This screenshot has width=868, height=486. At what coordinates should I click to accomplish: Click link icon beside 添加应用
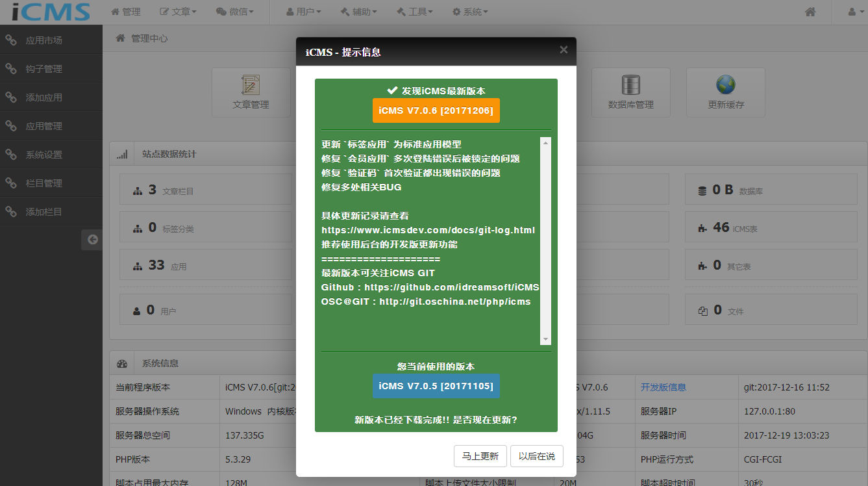tap(11, 97)
